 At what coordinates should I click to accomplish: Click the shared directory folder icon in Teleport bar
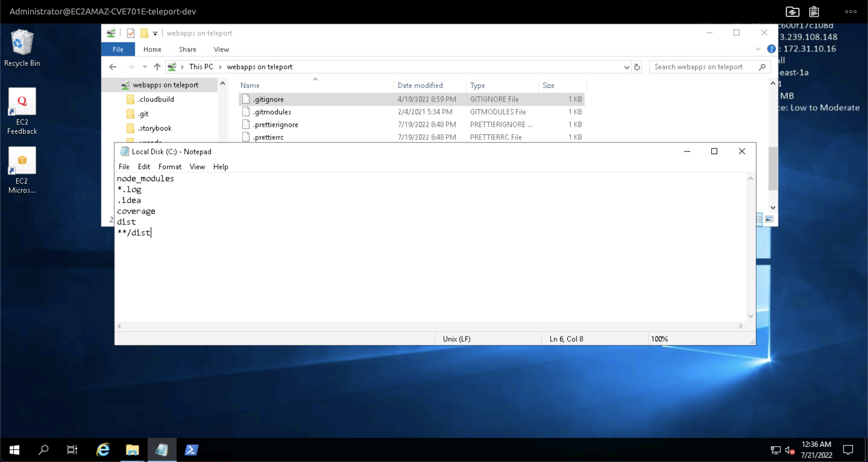click(792, 12)
